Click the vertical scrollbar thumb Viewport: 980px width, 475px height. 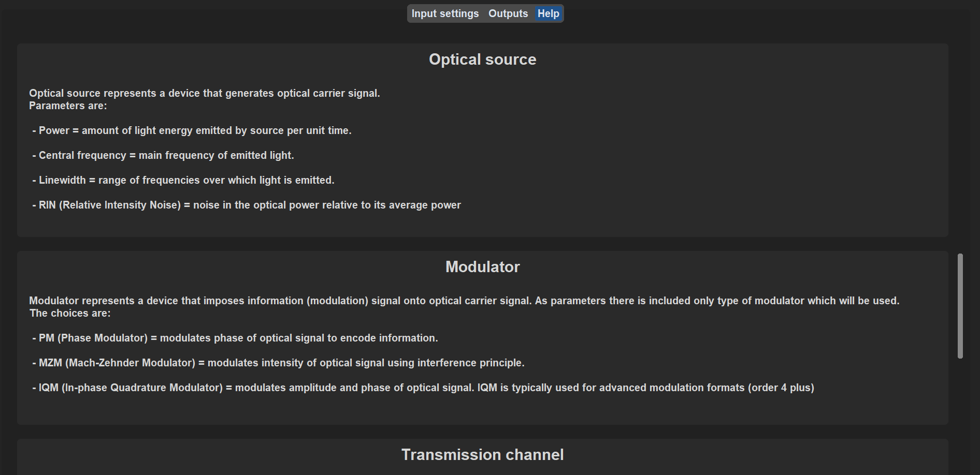[960, 306]
